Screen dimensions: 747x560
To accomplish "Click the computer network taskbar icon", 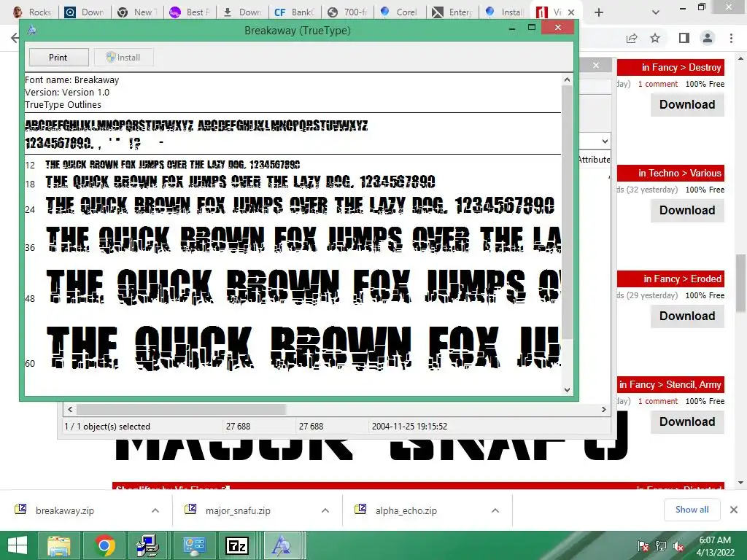I will coord(148,545).
